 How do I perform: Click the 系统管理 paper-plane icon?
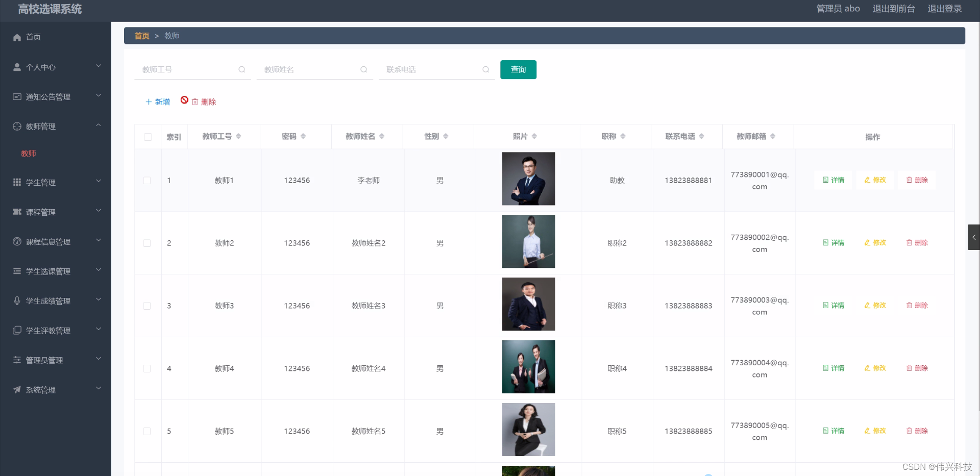coord(16,389)
